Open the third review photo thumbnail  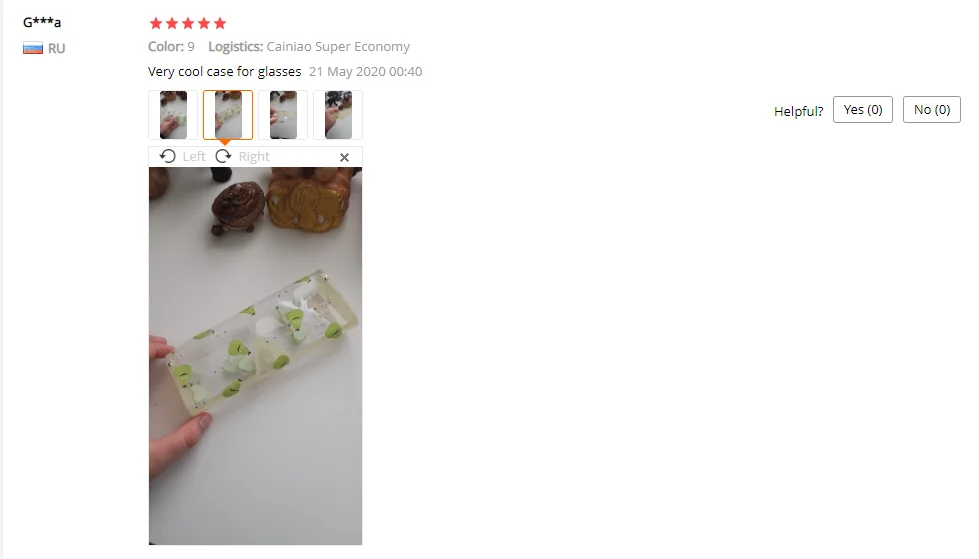coord(283,115)
